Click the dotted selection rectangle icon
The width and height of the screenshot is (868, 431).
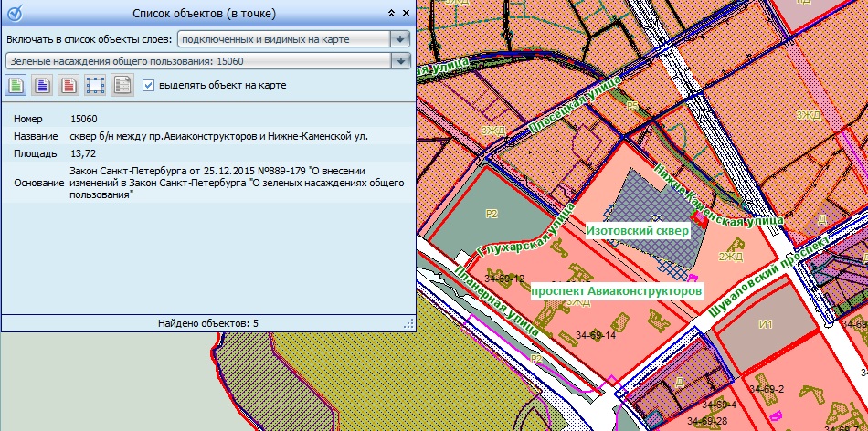[x=95, y=85]
